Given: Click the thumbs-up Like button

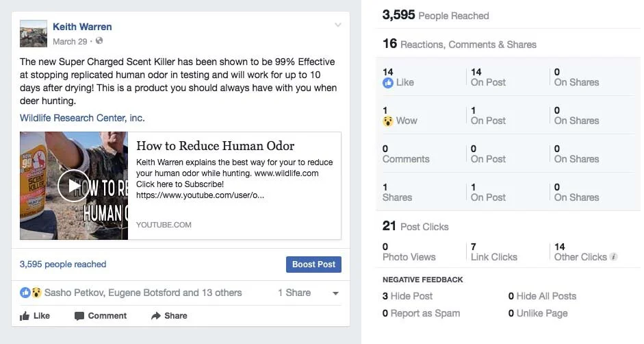Looking at the screenshot, I should click(x=35, y=316).
